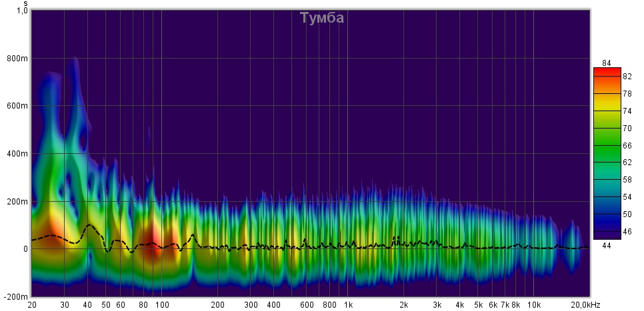
Task: Click the 2k label on the frequency axis
Action: [404, 305]
